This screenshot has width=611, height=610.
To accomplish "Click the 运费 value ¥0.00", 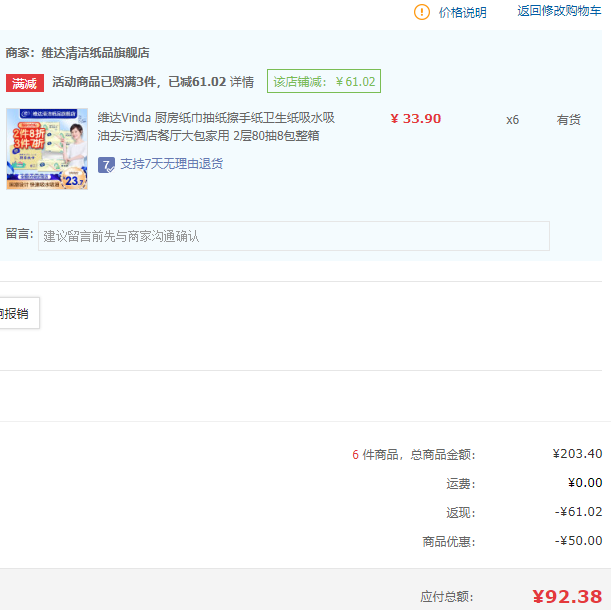I will point(585,483).
